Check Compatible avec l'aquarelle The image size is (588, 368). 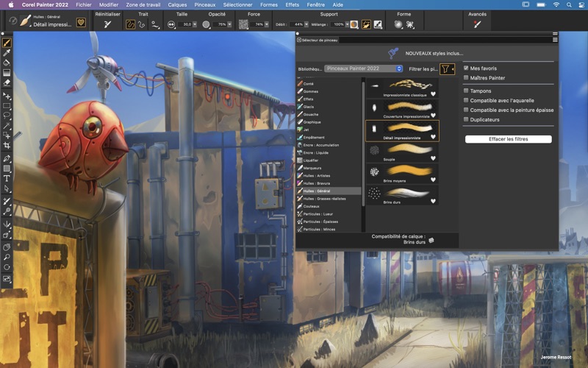click(x=466, y=100)
